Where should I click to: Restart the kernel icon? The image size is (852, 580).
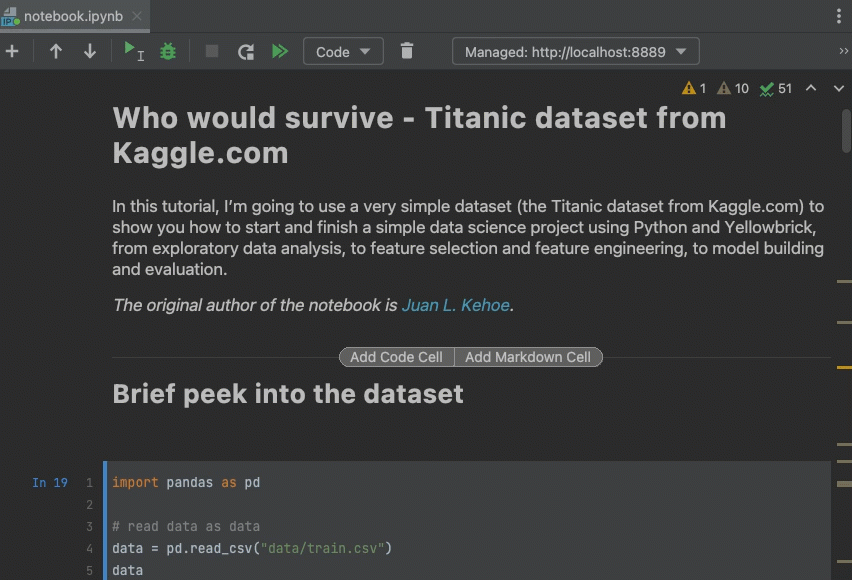coord(246,52)
